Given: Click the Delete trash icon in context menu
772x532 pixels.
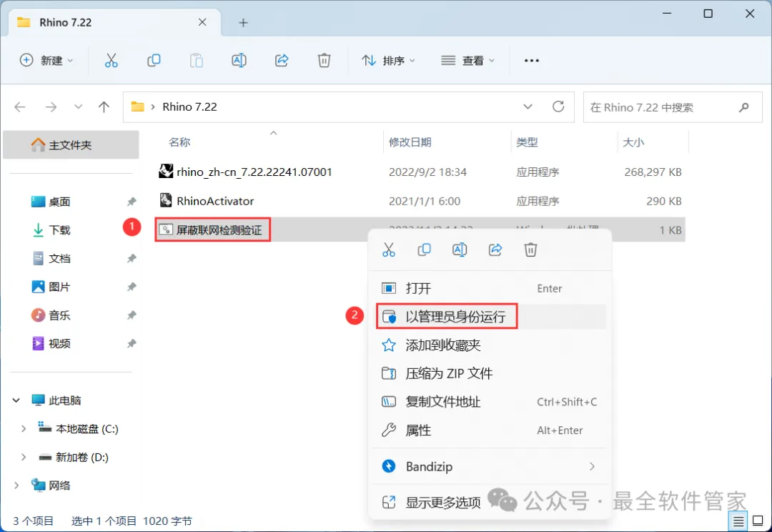Looking at the screenshot, I should click(530, 250).
